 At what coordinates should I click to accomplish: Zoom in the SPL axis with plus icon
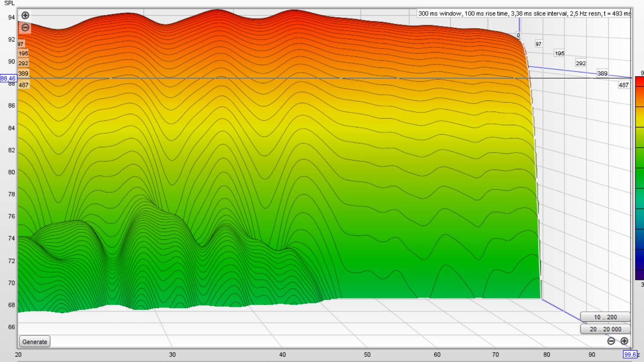pyautogui.click(x=26, y=15)
